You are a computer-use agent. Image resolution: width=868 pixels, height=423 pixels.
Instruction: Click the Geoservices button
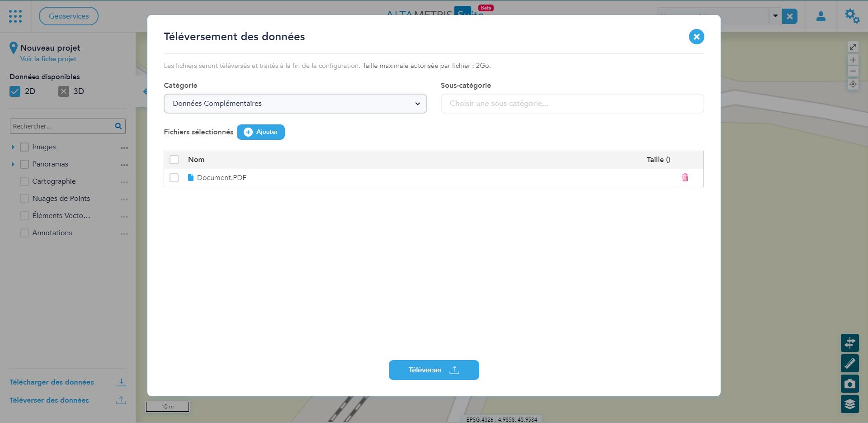click(69, 16)
